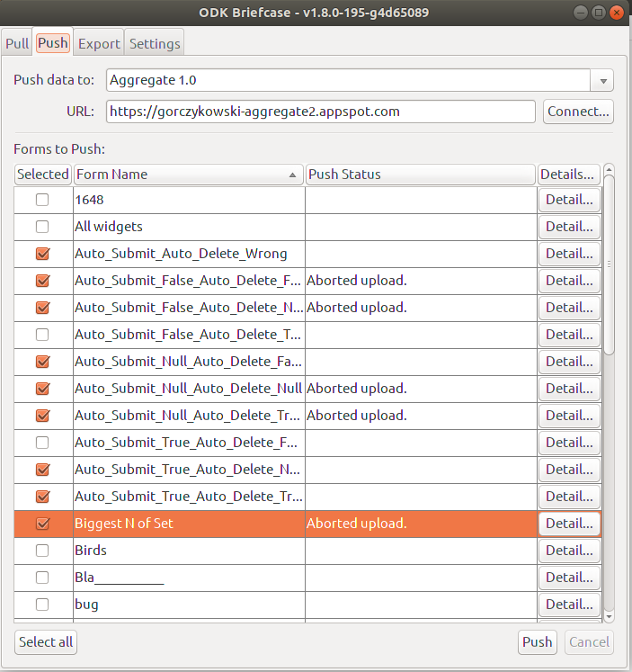
Task: Close the ODK Briefcase window
Action: (617, 13)
